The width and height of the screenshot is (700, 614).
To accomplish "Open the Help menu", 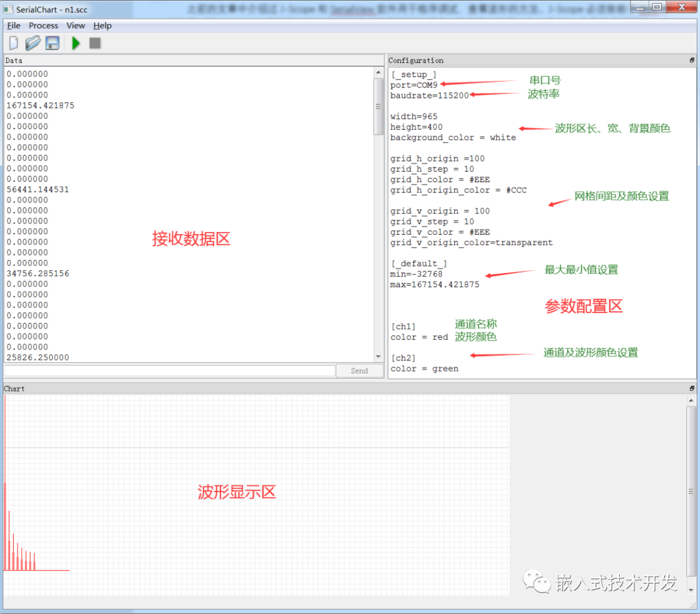I will click(x=102, y=25).
